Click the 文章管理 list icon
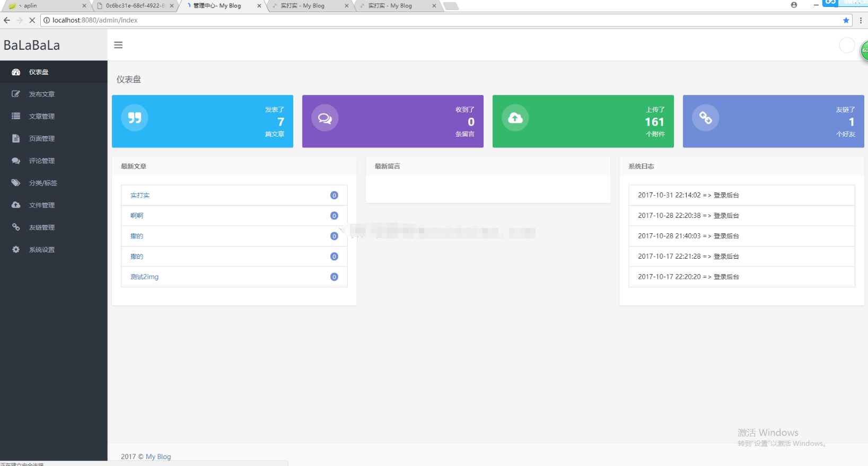868x466 pixels. (16, 116)
